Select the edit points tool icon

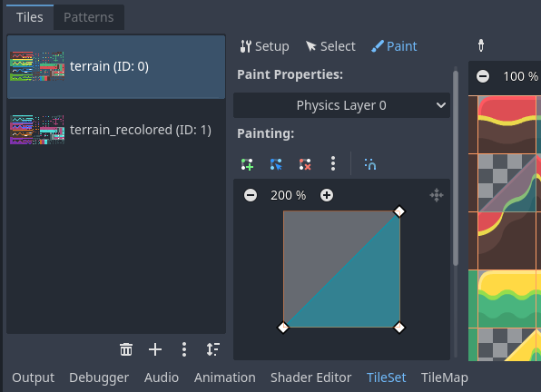click(276, 164)
